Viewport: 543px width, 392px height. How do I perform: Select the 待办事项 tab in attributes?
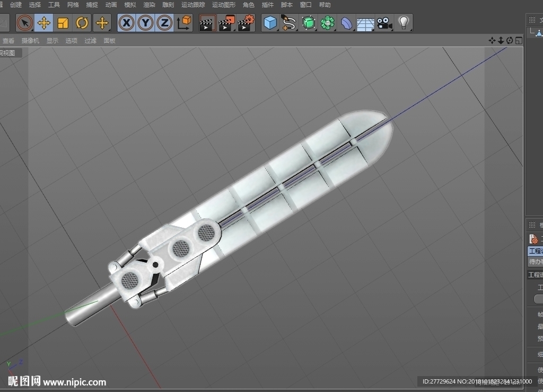pyautogui.click(x=536, y=262)
